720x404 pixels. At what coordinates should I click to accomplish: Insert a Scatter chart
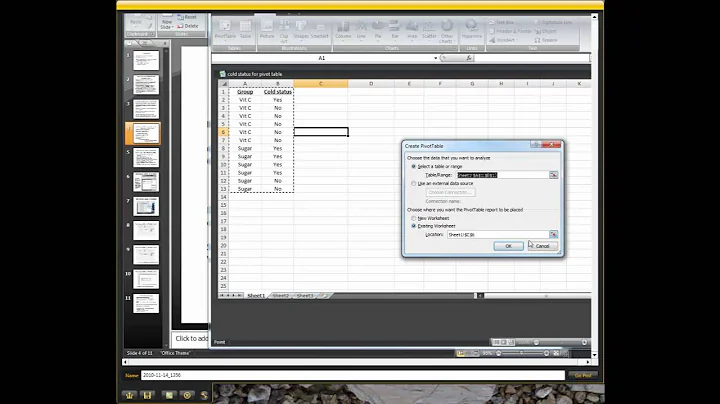click(429, 30)
